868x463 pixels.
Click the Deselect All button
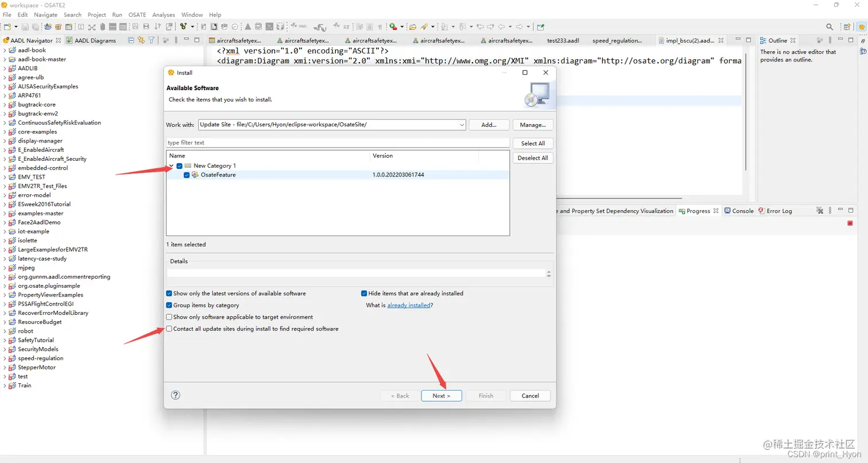533,158
